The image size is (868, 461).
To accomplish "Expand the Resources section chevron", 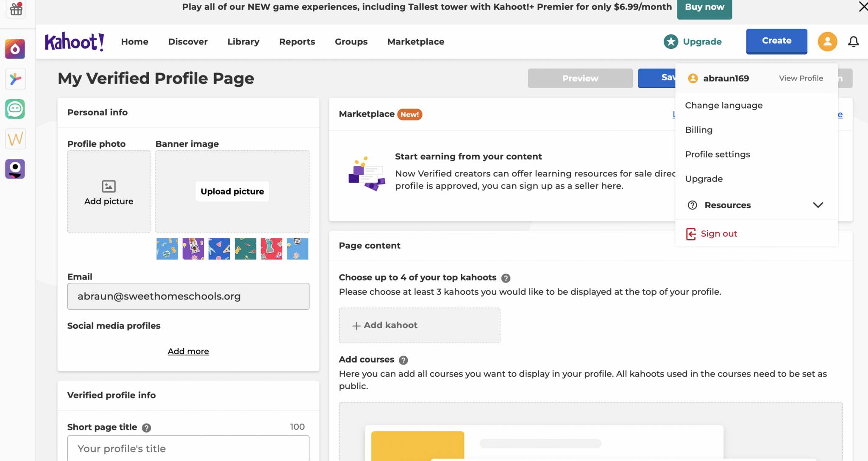I will pos(818,205).
